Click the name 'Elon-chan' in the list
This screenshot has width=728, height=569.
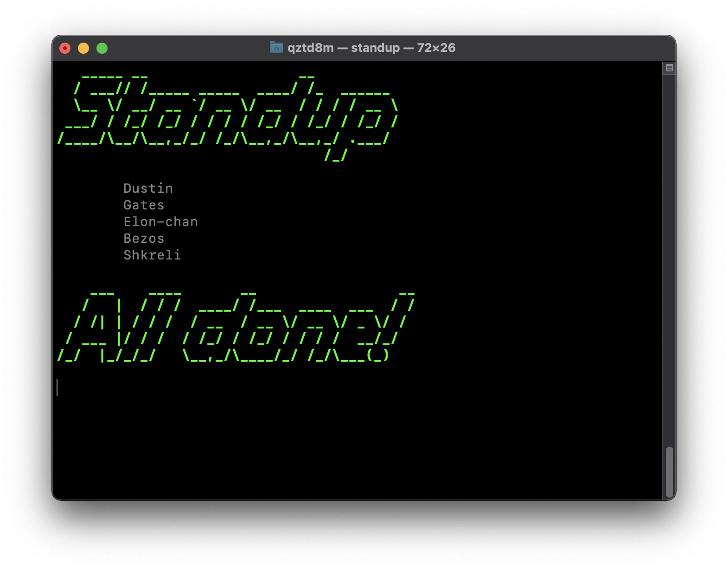pos(160,221)
